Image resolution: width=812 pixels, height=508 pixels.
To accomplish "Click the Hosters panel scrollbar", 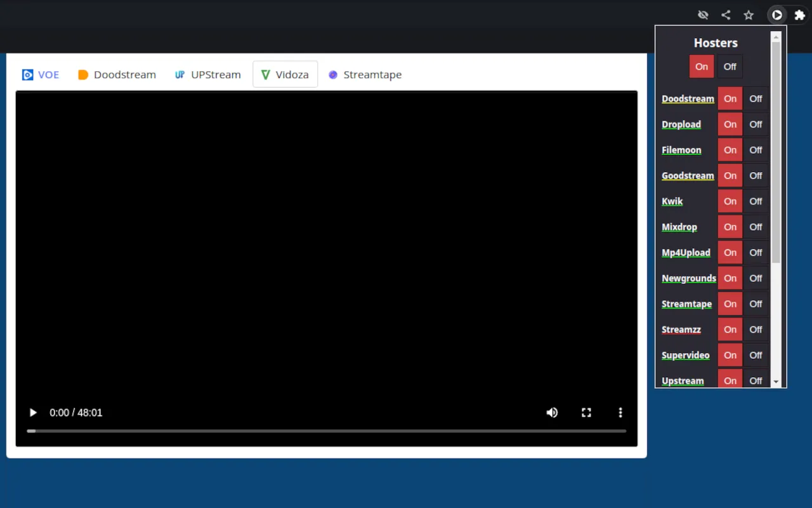I will 775,190.
